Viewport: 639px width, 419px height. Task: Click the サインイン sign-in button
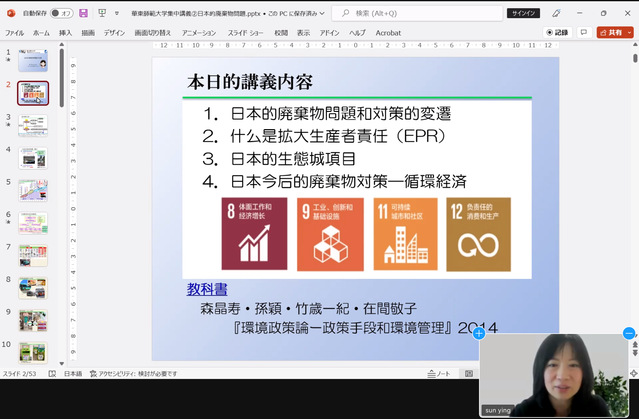[x=523, y=13]
